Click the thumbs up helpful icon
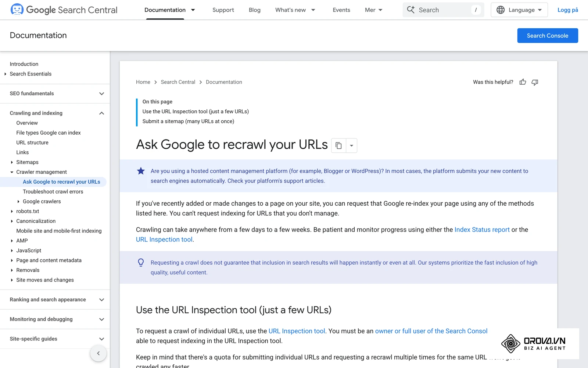The width and height of the screenshot is (588, 368). click(x=523, y=82)
